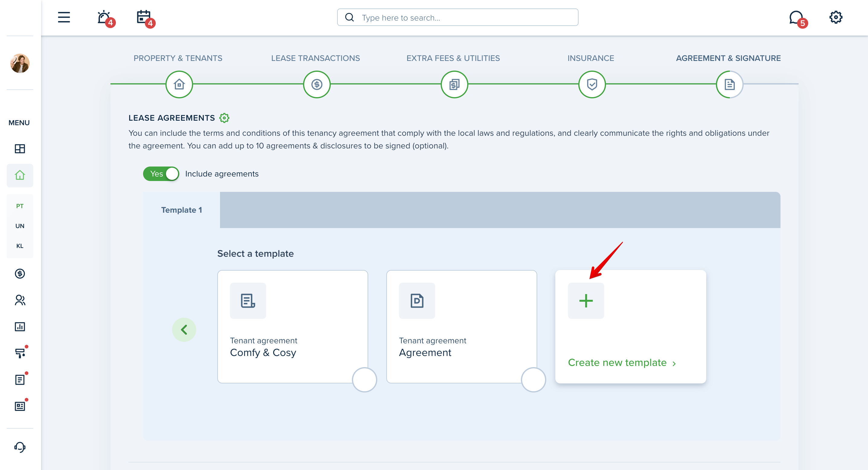Click the plus icon to add template
Viewport: 868px width, 470px height.
pyautogui.click(x=586, y=300)
